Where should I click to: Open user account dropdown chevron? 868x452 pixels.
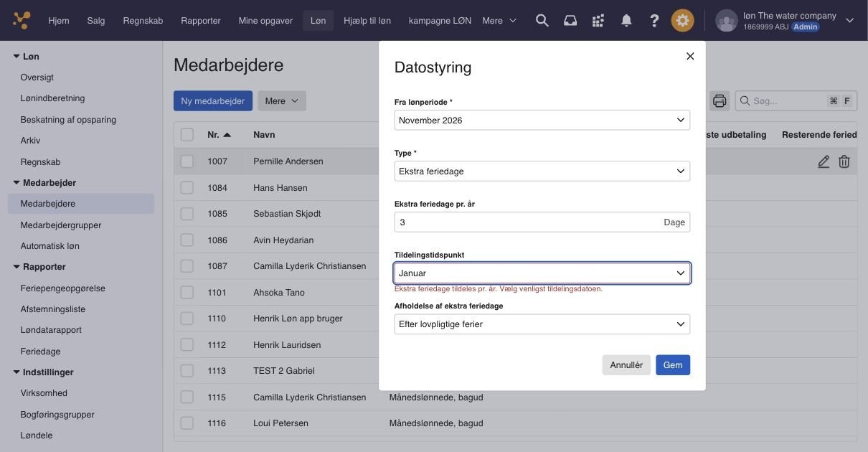tap(850, 21)
